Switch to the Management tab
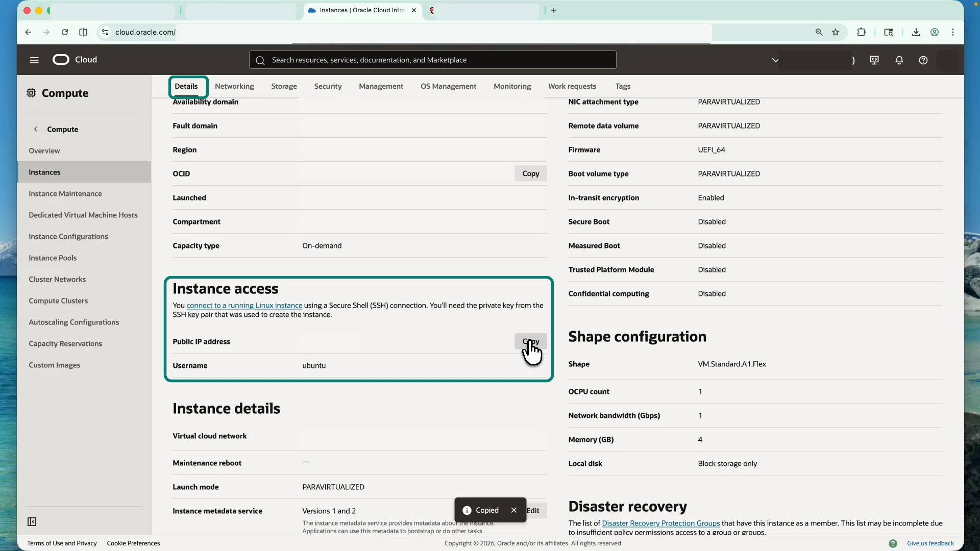 tap(381, 86)
